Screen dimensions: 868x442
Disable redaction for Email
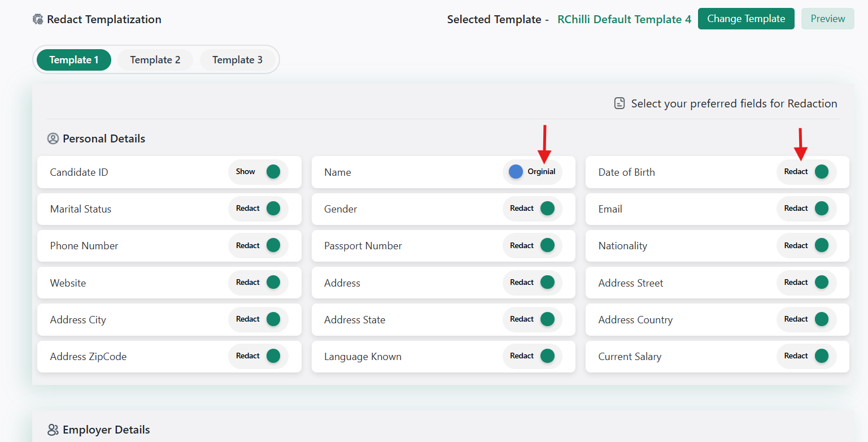coord(806,209)
